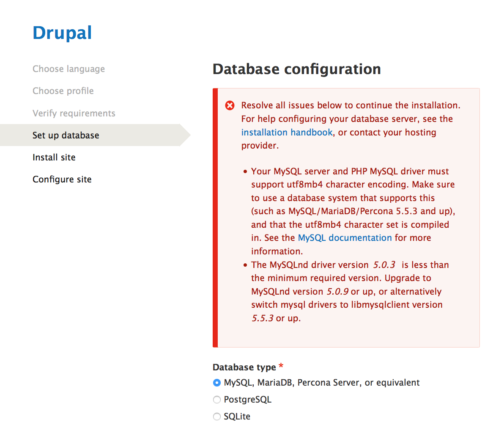
Task: Select the Set up database step
Action: tap(66, 135)
